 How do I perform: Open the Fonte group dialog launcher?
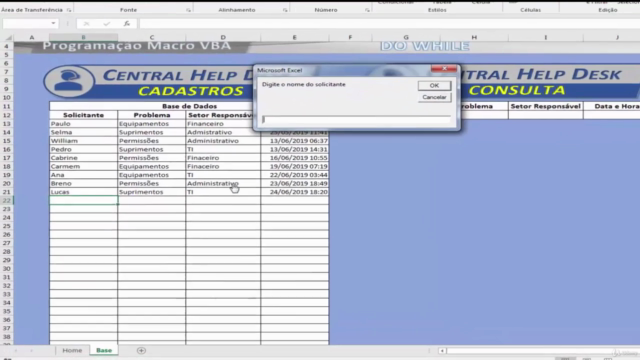pyautogui.click(x=188, y=10)
